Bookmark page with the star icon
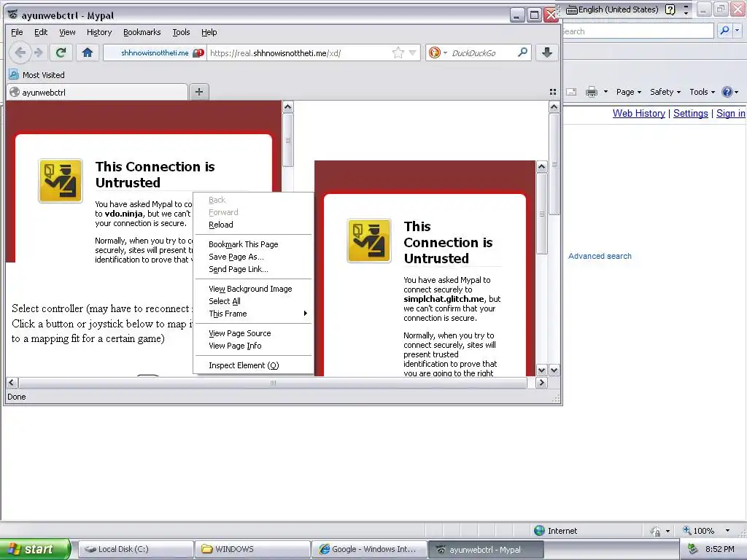Screen dimensions: 747x560 coord(398,52)
